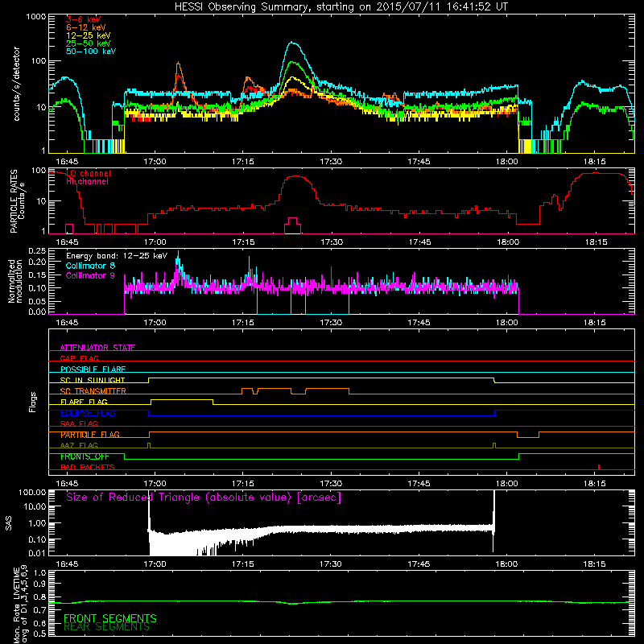Screen dimensions: 644x644
Task: Select the Collimator 8 legend entry
Action: click(x=91, y=266)
